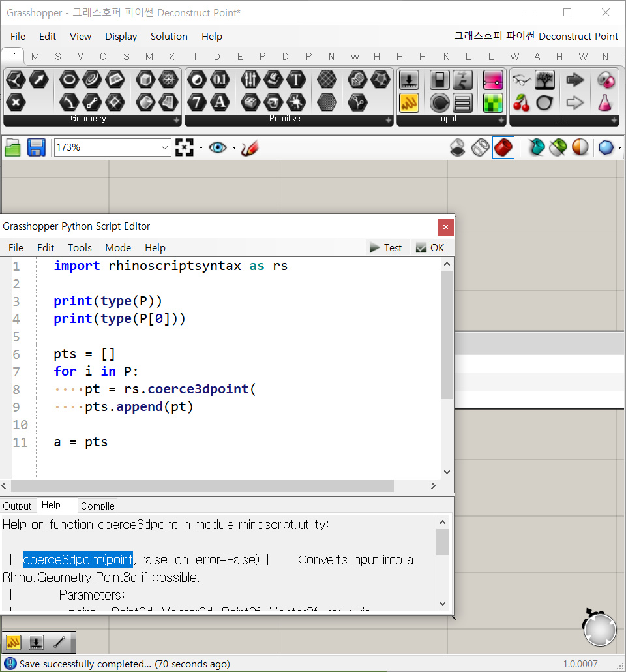Add the pink Gradient control
Viewport: 626px width, 672px height.
pyautogui.click(x=493, y=80)
